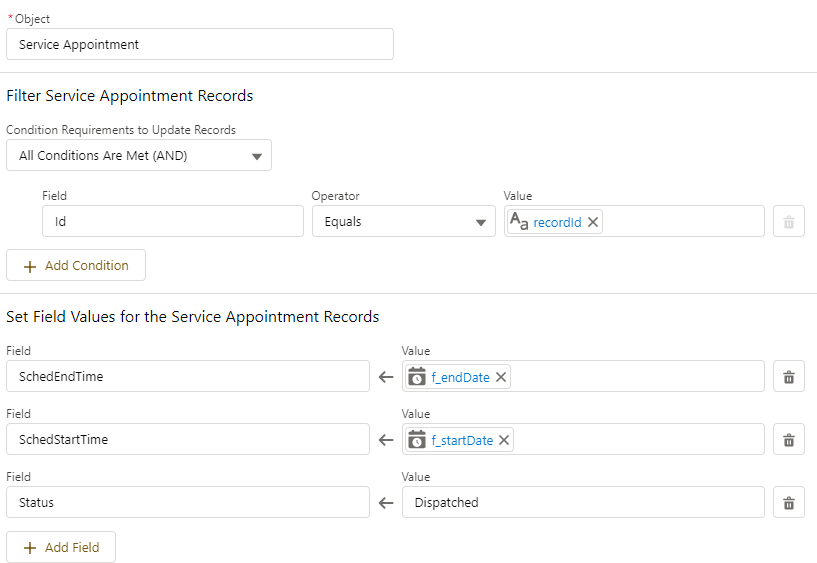Screen dimensions: 817x563
Task: Click the Object input field
Action: [200, 44]
